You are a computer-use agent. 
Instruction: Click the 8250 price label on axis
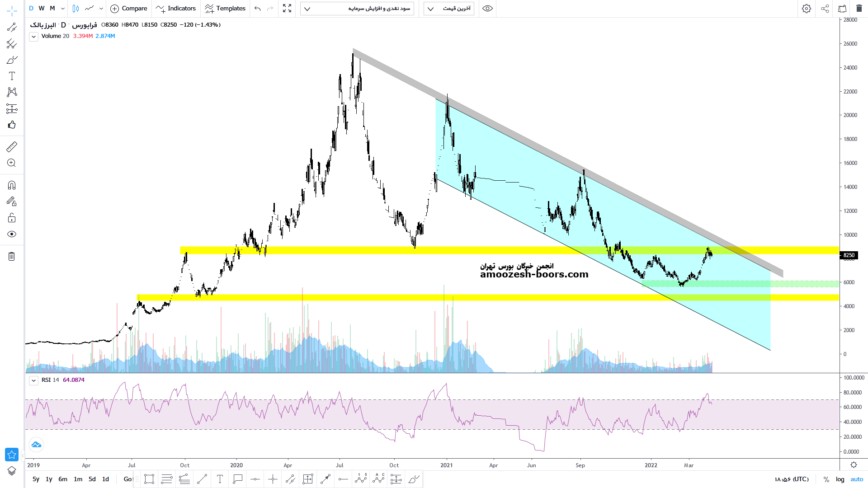pyautogui.click(x=849, y=255)
